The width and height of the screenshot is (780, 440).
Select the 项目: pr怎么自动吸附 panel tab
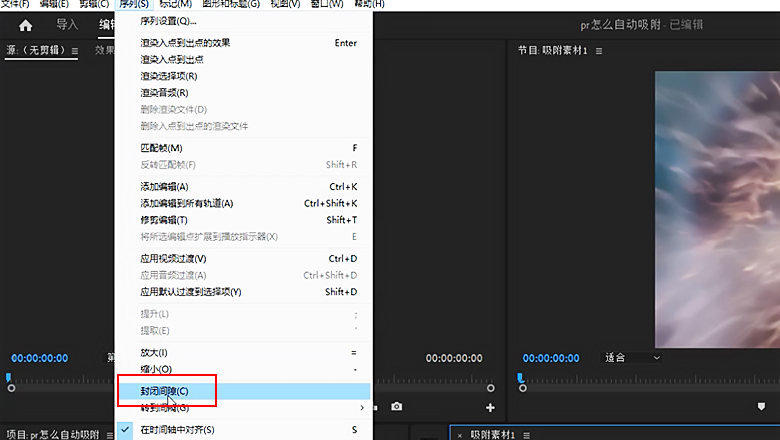52,435
